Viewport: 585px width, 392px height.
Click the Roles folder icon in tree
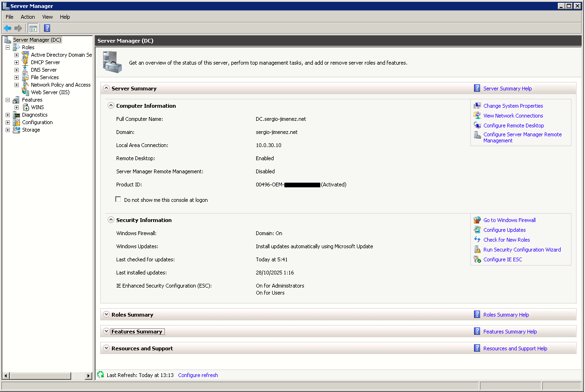[x=16, y=47]
